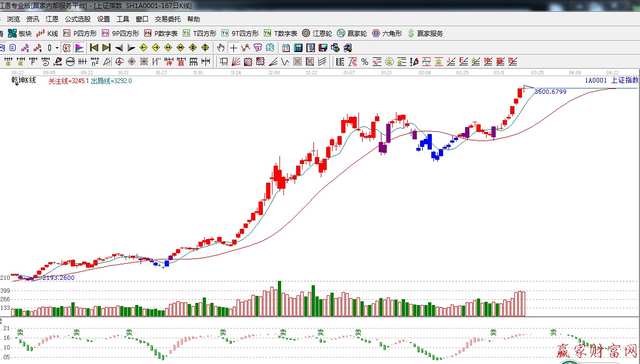Image resolution: width=640 pixels, height=364 pixels.
Task: Click the calendar icon showing 21
Action: 286,48
